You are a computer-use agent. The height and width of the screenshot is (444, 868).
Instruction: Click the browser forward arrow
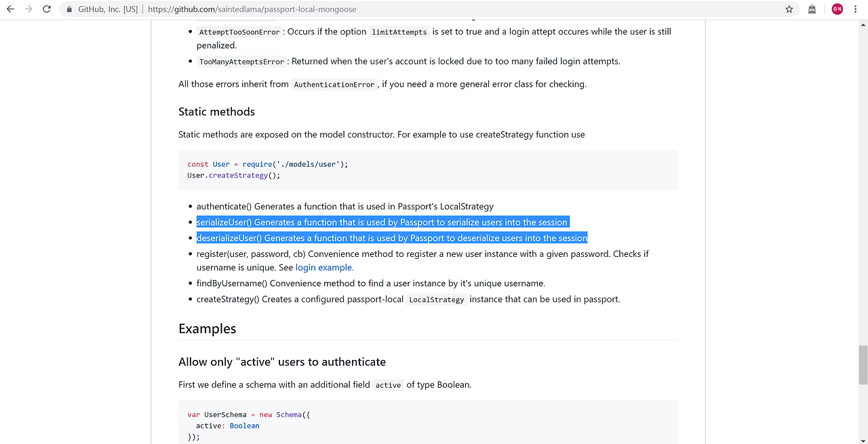tap(28, 9)
